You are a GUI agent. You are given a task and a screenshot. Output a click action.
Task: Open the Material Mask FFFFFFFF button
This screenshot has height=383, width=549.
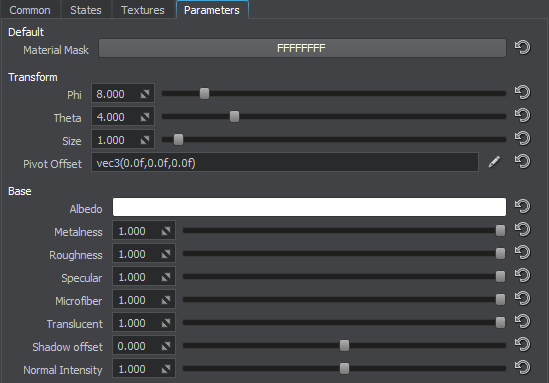coord(302,48)
